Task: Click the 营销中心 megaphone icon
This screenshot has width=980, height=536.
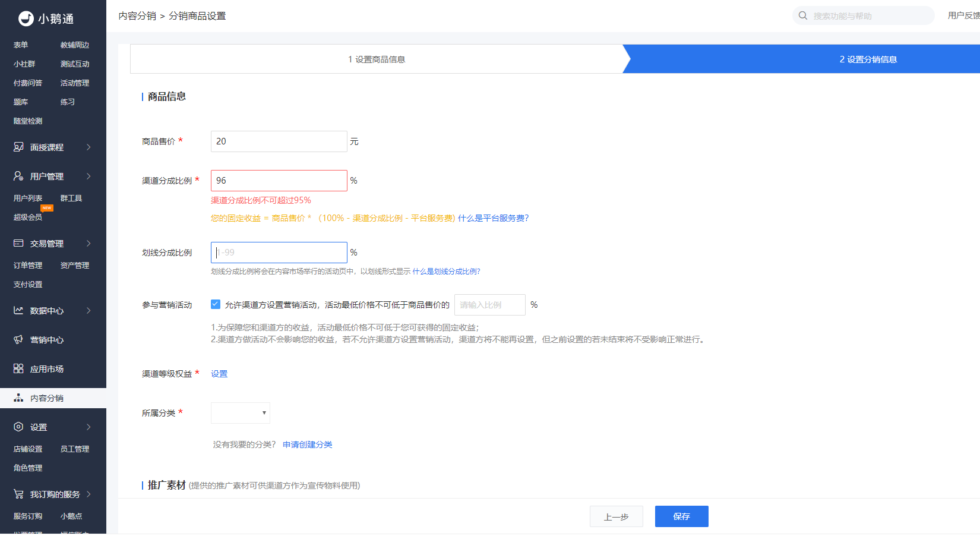Action: (18, 339)
